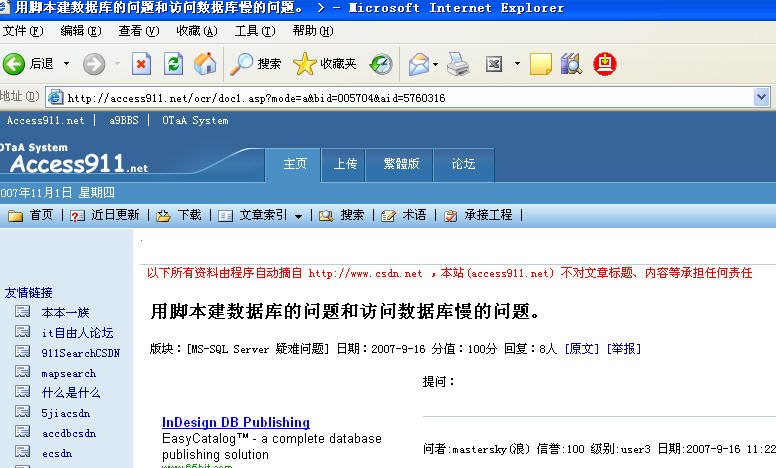Image resolution: width=776 pixels, height=468 pixels.
Task: Open the a9BBS top link
Action: 124,120
